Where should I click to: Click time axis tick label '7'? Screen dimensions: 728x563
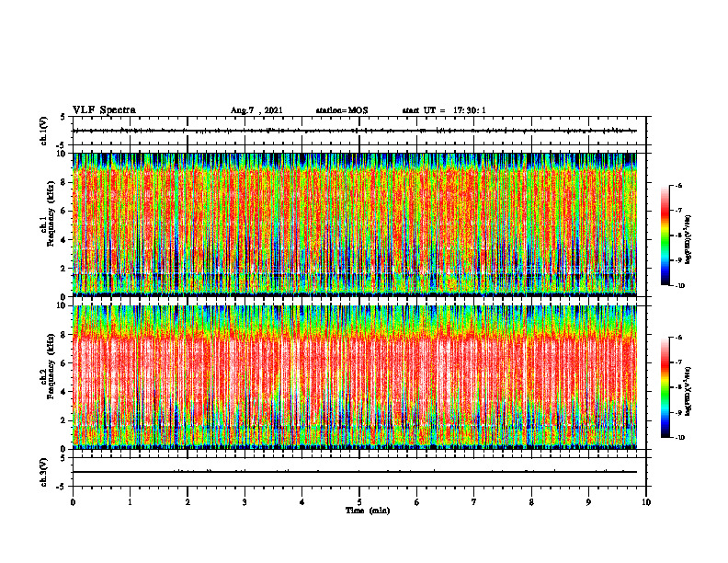pyautogui.click(x=474, y=502)
